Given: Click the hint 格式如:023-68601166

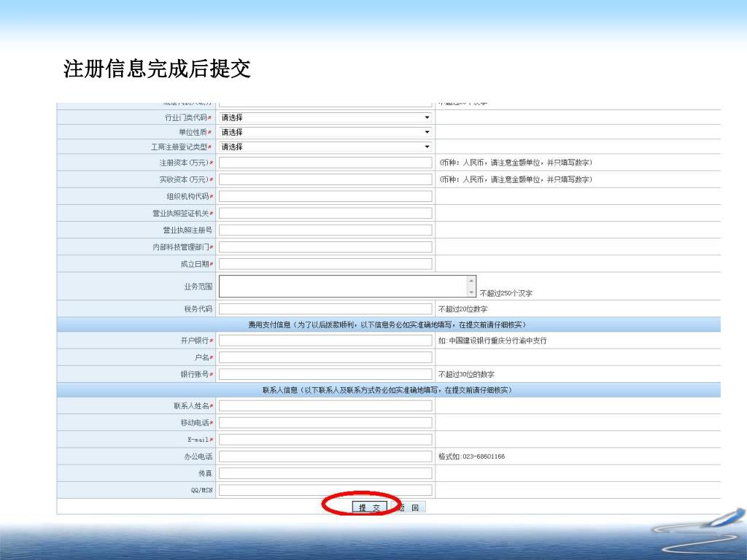Looking at the screenshot, I should [x=472, y=456].
